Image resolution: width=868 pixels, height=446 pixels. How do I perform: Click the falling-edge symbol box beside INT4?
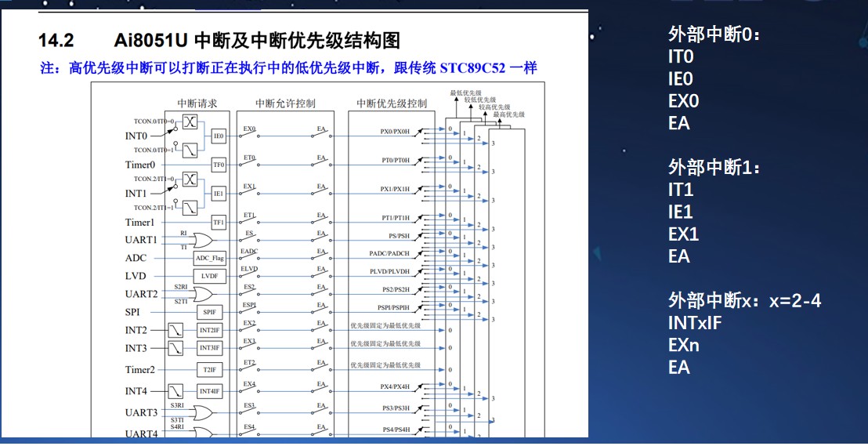coord(175,391)
